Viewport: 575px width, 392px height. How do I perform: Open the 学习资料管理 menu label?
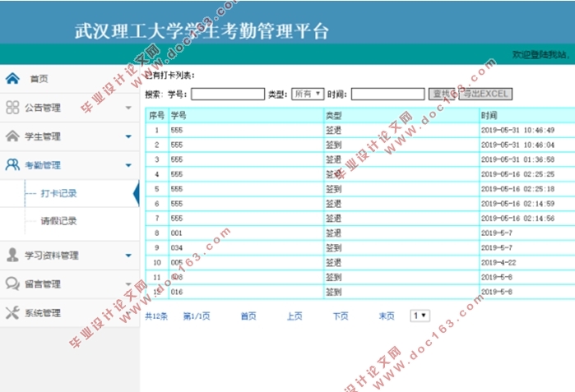click(52, 256)
